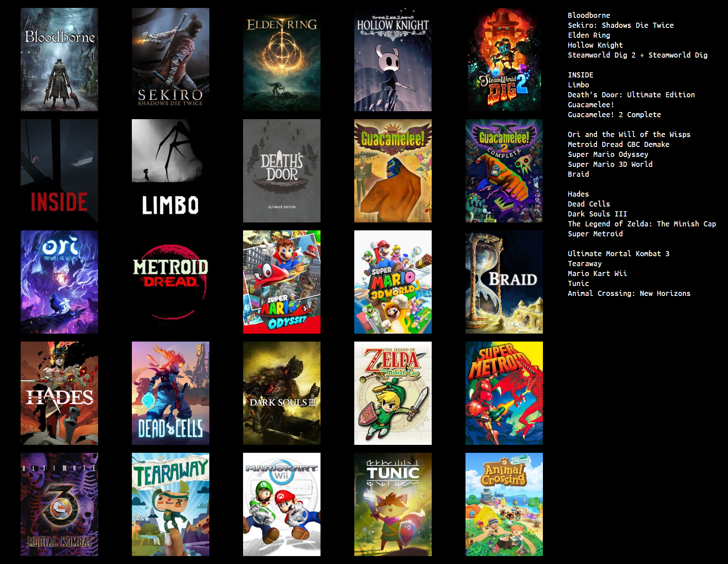The height and width of the screenshot is (564, 728).
Task: Select the Death's Door Ultimate Edition cover
Action: coord(282,171)
